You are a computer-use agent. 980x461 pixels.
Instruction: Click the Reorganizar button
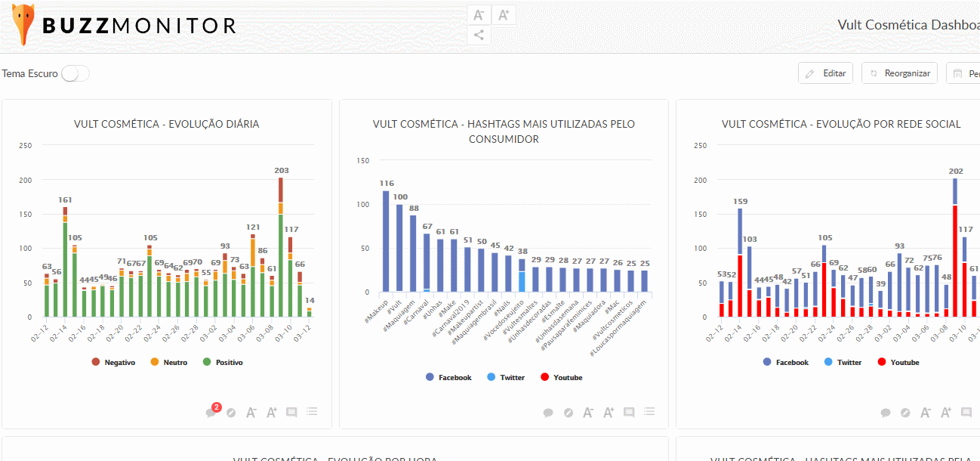pos(899,73)
